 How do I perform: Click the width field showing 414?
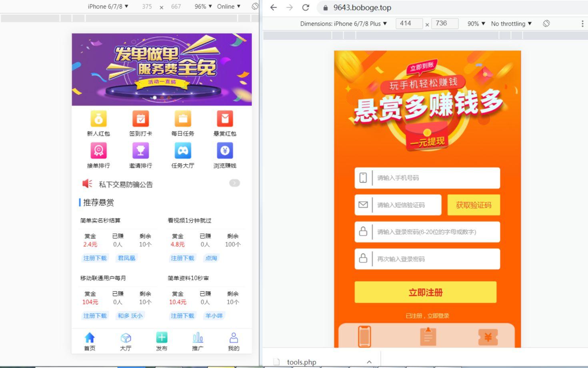[409, 24]
